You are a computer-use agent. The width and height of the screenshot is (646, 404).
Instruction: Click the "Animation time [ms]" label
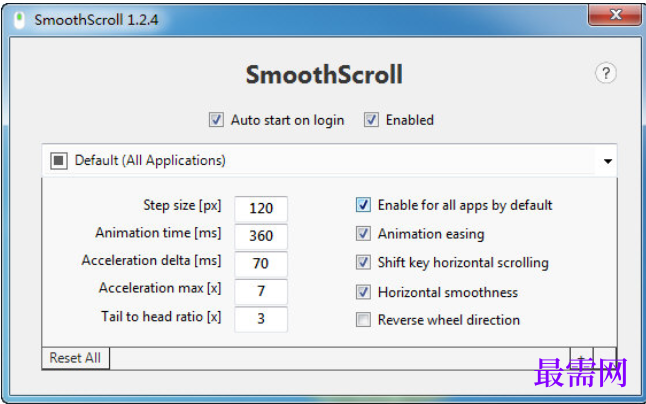pos(158,233)
